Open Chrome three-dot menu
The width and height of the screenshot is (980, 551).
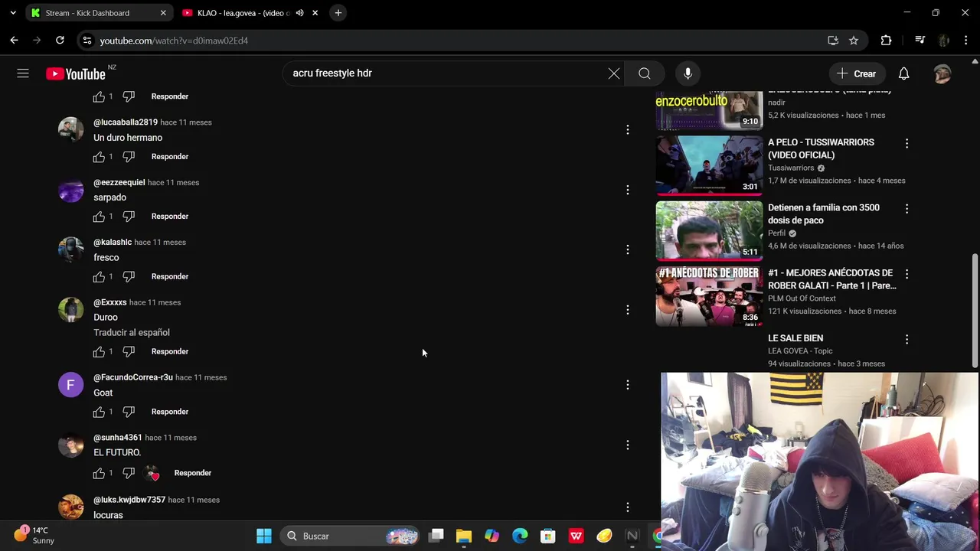point(965,41)
